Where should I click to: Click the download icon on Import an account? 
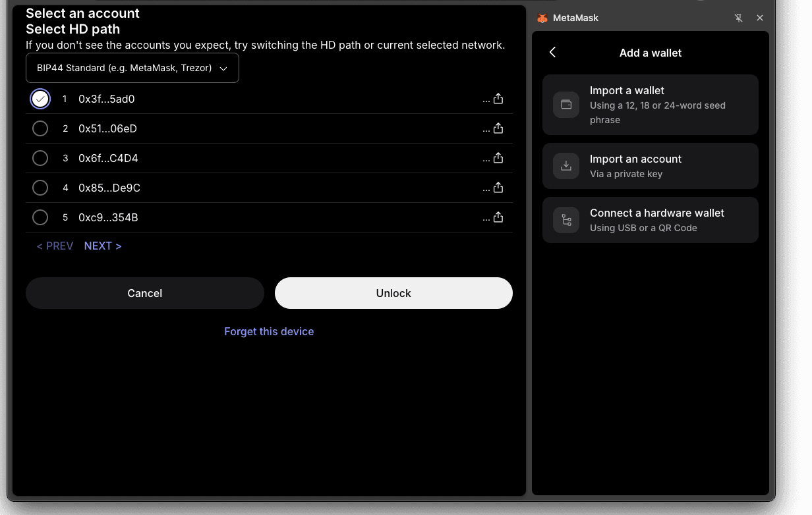[566, 166]
